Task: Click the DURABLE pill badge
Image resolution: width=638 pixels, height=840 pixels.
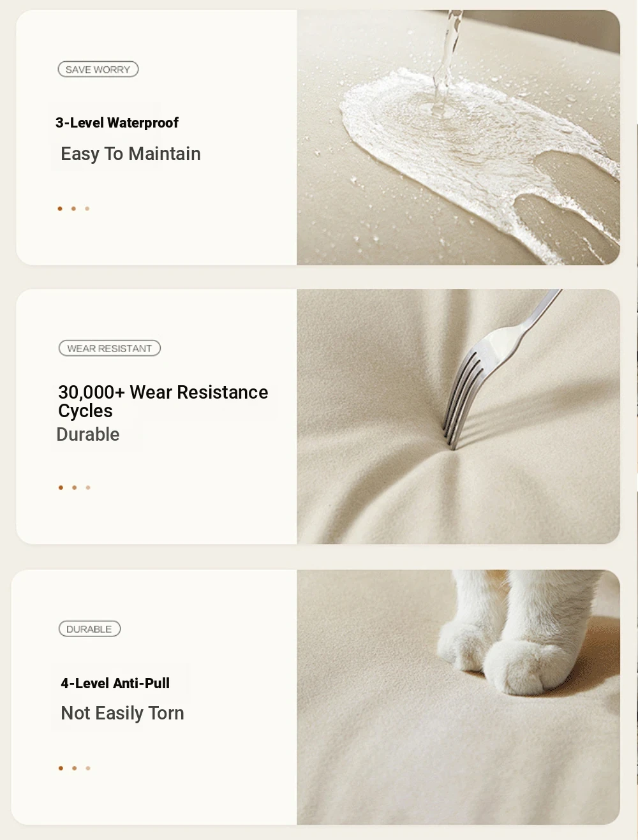Action: tap(89, 629)
